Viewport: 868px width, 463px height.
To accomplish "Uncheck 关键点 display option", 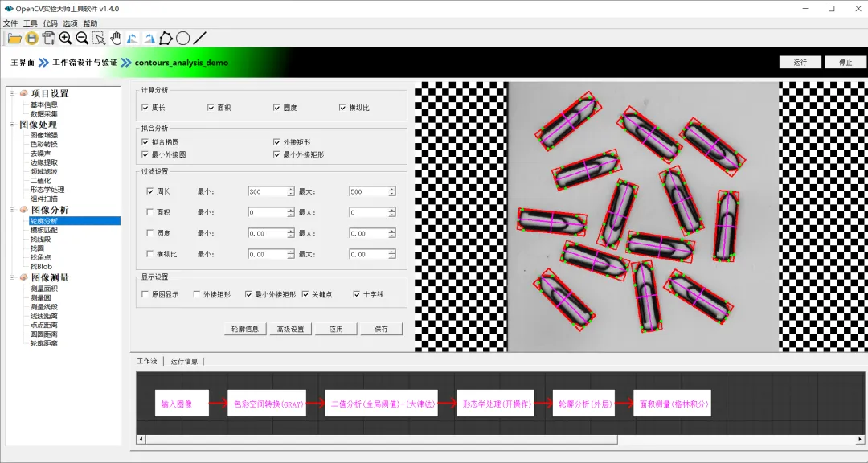I will tap(305, 295).
